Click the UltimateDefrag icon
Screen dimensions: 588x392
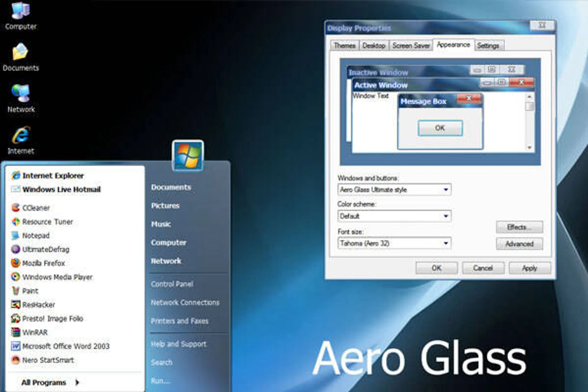pyautogui.click(x=16, y=249)
